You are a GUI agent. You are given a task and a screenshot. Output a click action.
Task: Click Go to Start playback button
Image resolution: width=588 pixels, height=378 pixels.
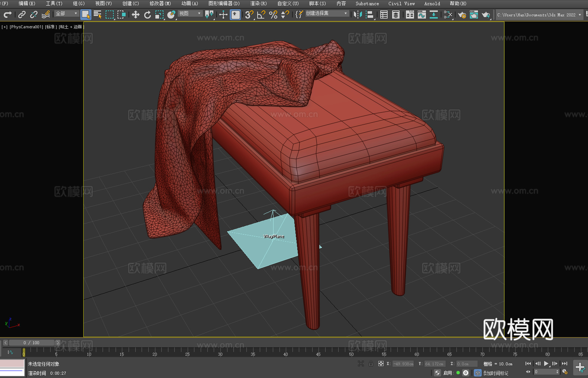(x=528, y=364)
